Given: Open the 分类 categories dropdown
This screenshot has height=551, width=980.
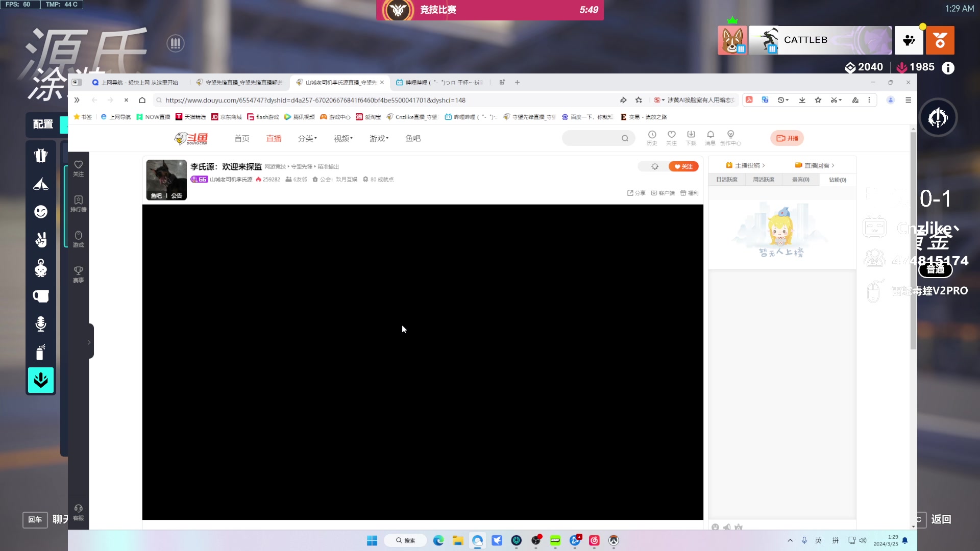Looking at the screenshot, I should [306, 138].
